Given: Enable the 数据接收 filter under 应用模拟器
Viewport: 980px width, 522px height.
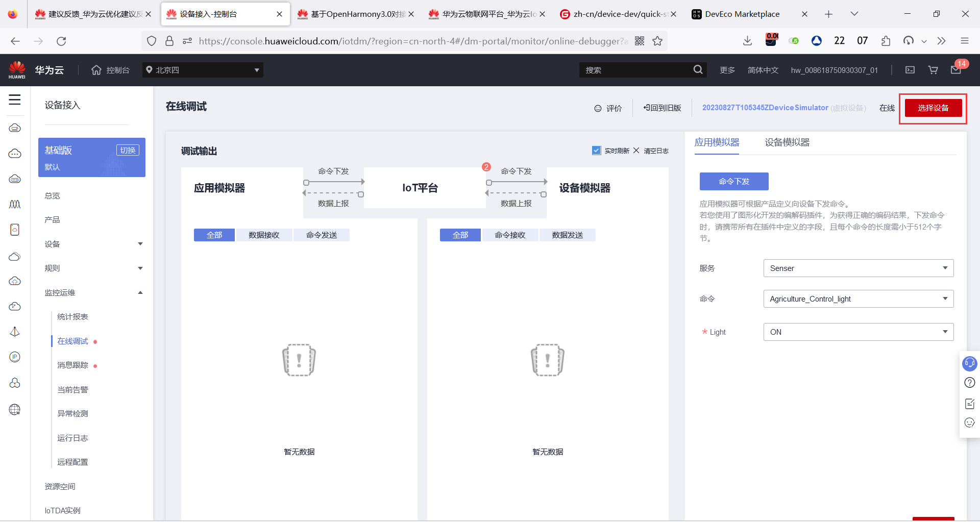Looking at the screenshot, I should (x=264, y=235).
